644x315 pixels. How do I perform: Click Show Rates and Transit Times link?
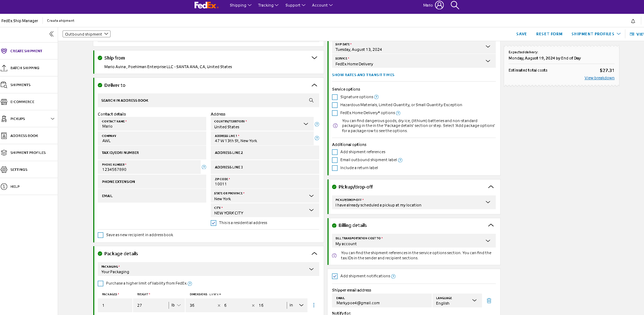(x=363, y=75)
